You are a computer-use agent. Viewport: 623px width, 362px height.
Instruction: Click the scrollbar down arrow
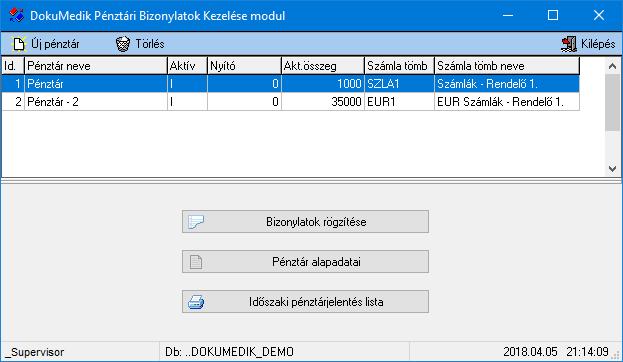[612, 168]
